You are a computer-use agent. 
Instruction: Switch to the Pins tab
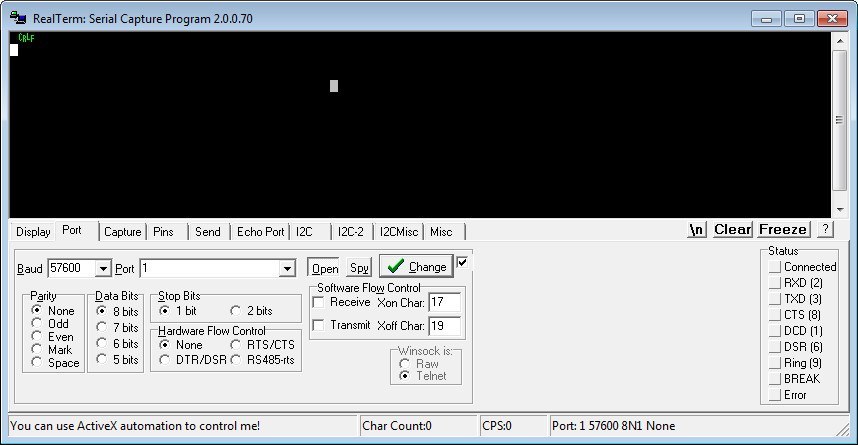tap(164, 232)
